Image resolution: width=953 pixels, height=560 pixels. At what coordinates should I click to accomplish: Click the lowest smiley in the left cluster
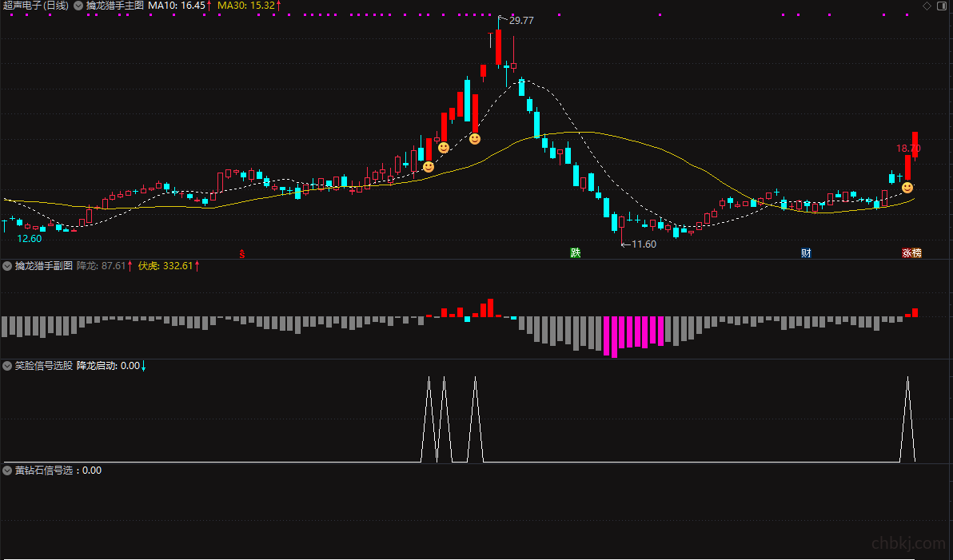[x=429, y=166]
